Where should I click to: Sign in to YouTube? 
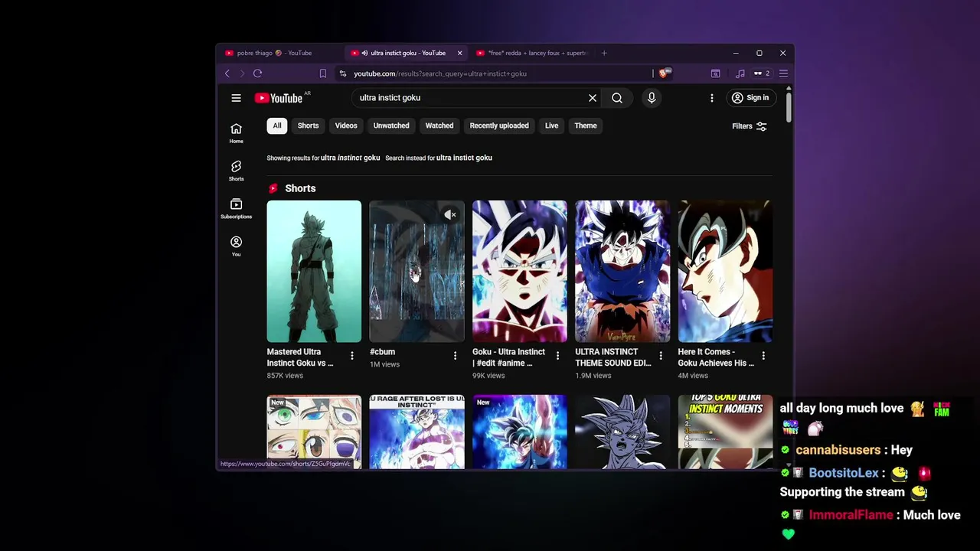pos(750,98)
